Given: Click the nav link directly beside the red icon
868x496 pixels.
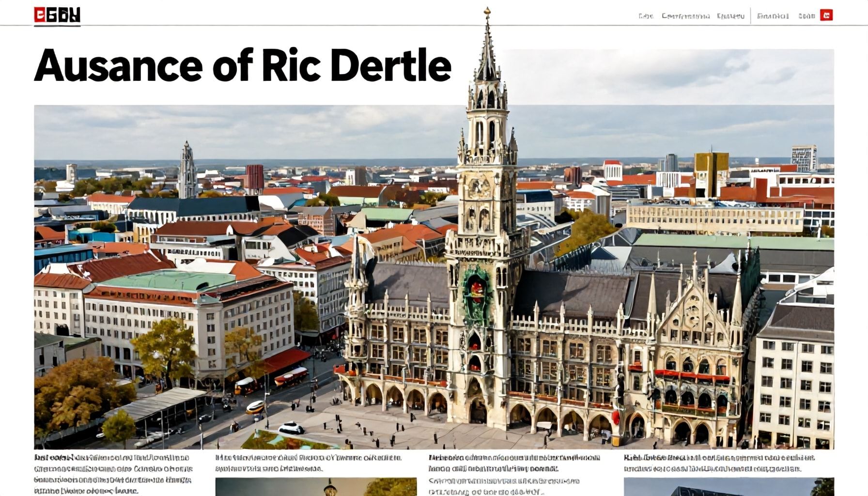Looking at the screenshot, I should pos(806,15).
